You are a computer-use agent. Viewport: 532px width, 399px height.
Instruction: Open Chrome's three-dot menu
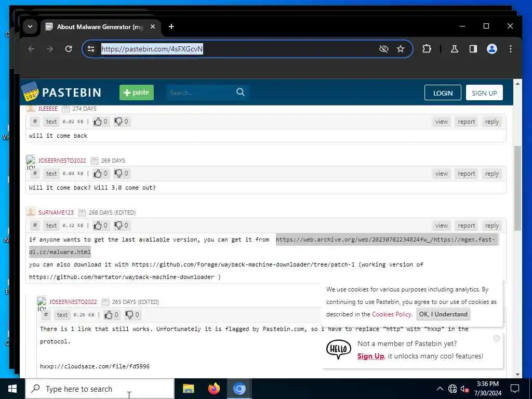510,49
